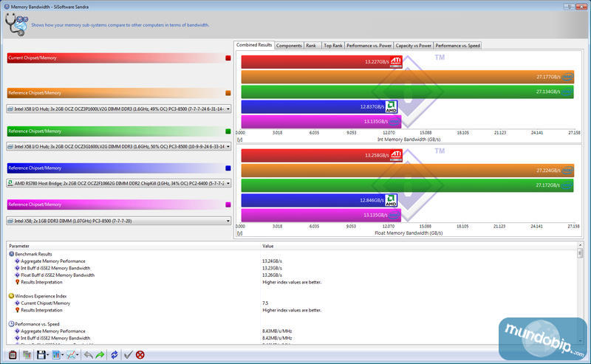Click the orange Reference Chipset/Memory color square
The width and height of the screenshot is (591, 364).
tap(228, 93)
